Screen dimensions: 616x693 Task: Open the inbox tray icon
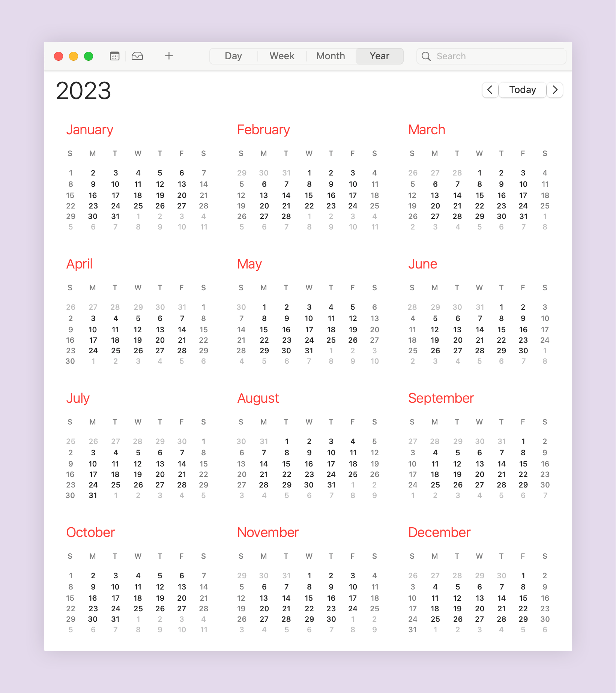point(137,56)
